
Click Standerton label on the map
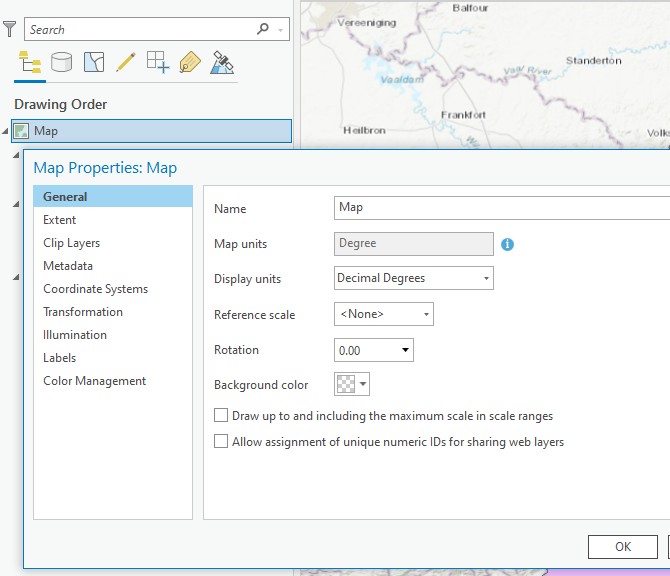[x=594, y=61]
